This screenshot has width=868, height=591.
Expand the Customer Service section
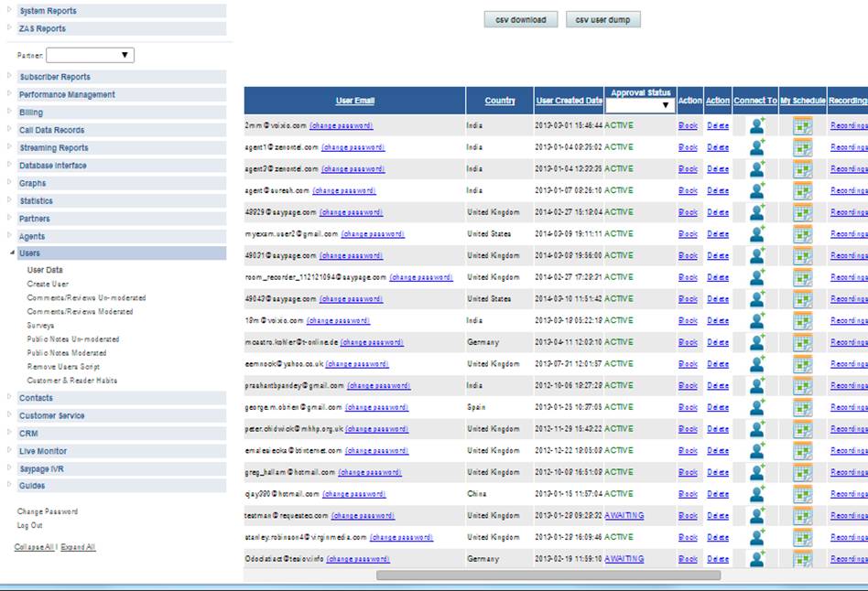click(x=51, y=415)
